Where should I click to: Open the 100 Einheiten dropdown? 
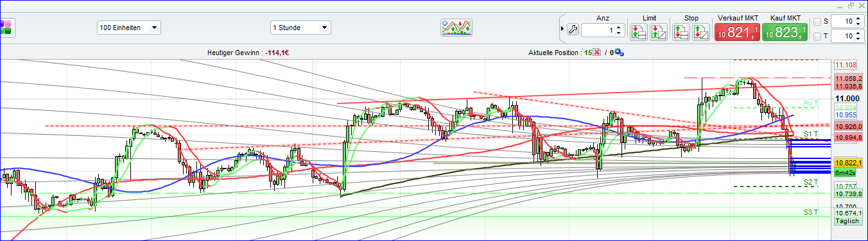pos(128,28)
